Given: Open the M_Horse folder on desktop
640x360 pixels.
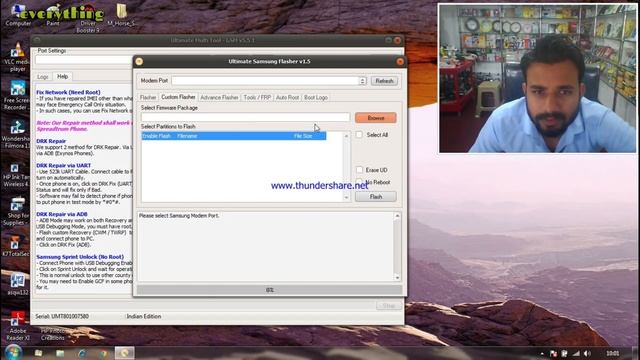Looking at the screenshot, I should pyautogui.click(x=121, y=16).
